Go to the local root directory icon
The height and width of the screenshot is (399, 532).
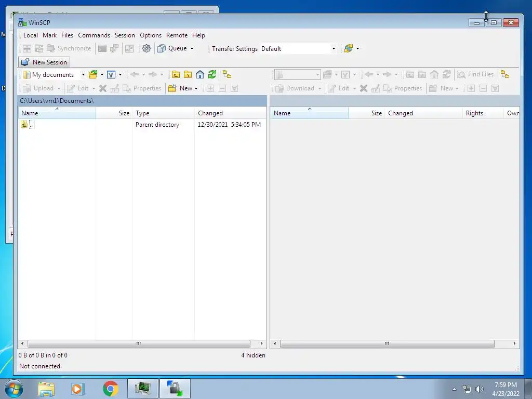(x=188, y=75)
